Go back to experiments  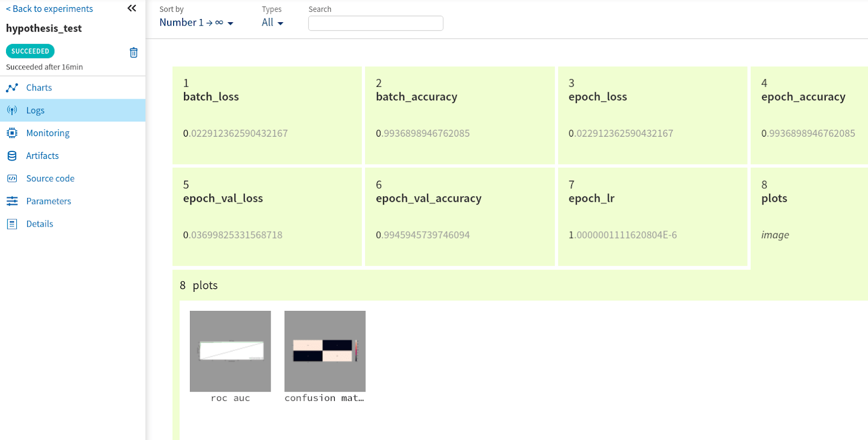pos(49,9)
